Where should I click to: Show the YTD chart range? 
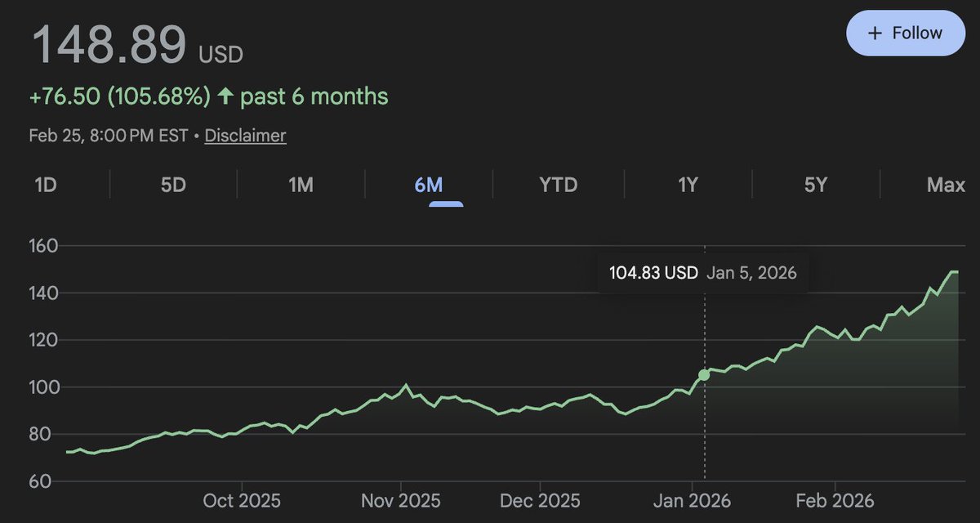(x=558, y=186)
